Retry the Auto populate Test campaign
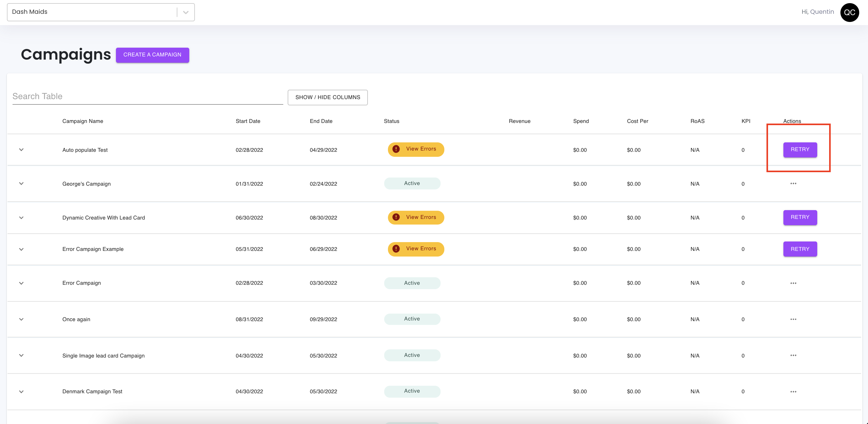Viewport: 868px width, 424px height. (800, 149)
